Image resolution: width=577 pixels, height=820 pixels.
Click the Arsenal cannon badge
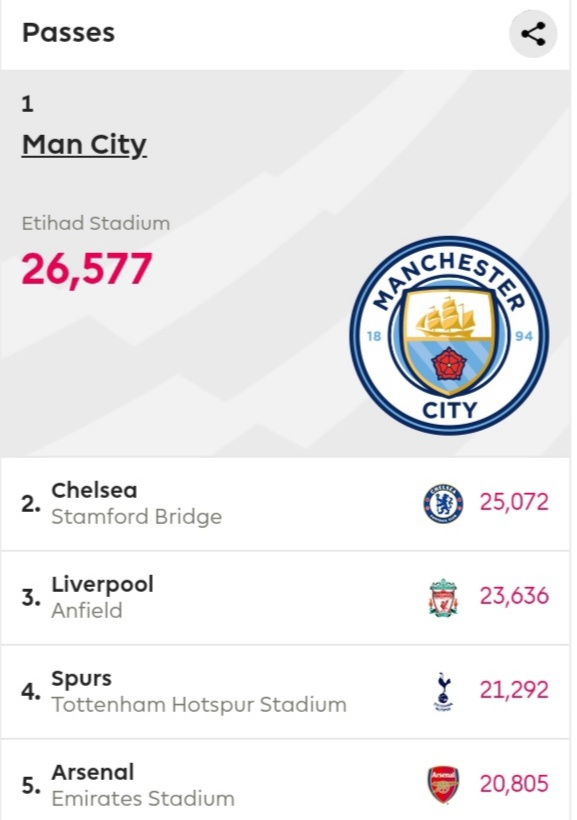[x=443, y=784]
